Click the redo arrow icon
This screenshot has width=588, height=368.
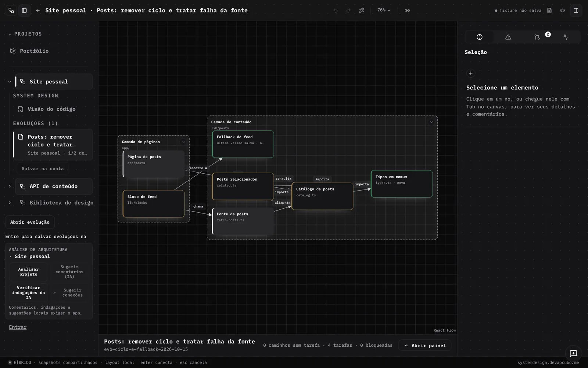click(348, 10)
